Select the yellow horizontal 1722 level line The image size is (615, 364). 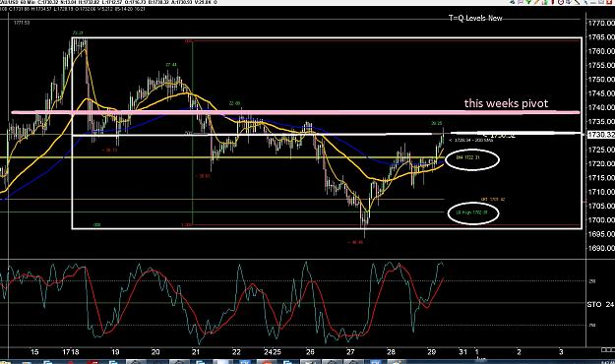click(x=222, y=157)
